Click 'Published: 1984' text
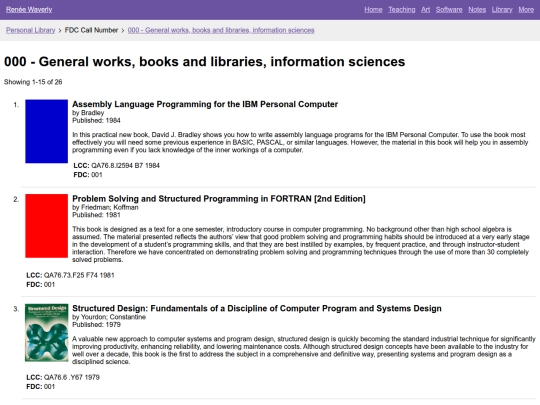The image size is (540, 405). click(96, 121)
